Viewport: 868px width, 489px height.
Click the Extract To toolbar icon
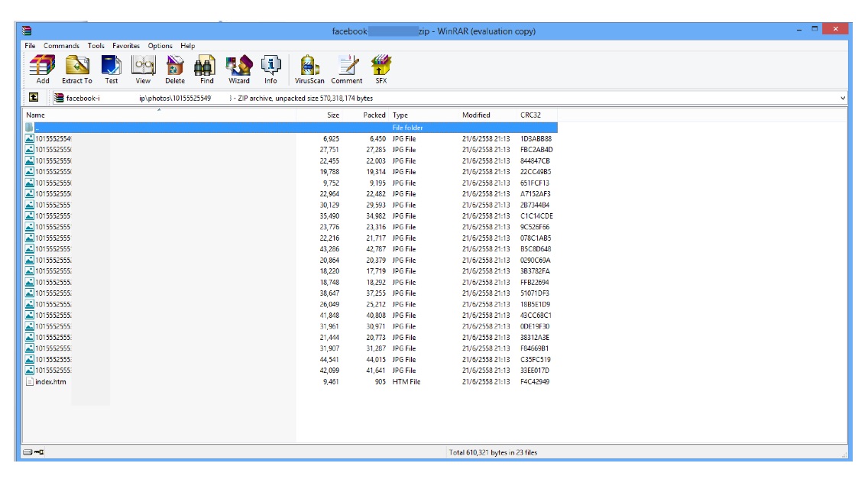tap(77, 70)
